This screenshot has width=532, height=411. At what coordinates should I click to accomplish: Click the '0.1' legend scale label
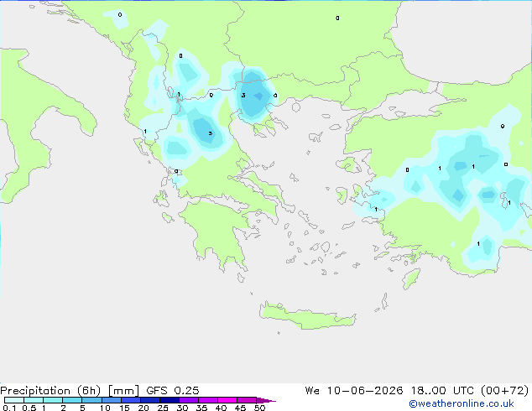[x=9, y=408]
